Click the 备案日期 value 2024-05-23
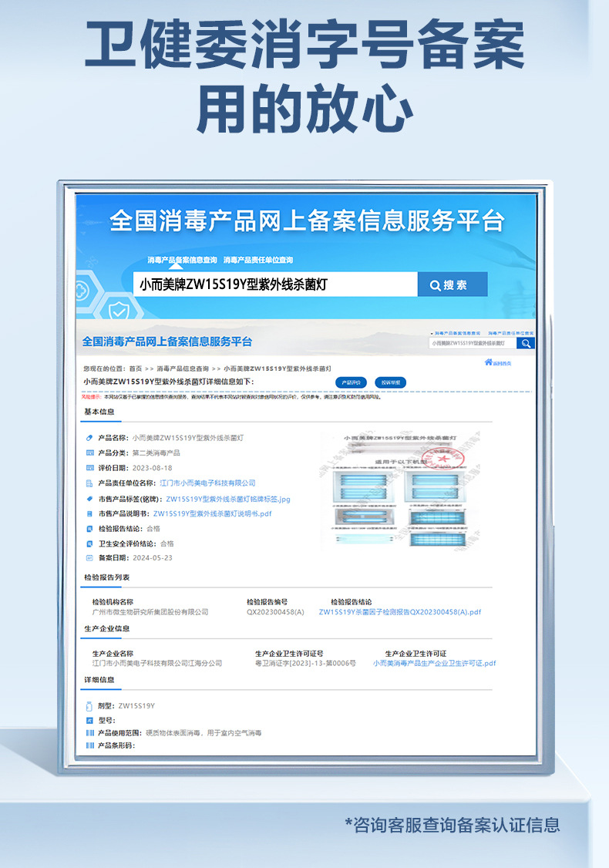Image resolution: width=609 pixels, height=868 pixels. point(153,558)
